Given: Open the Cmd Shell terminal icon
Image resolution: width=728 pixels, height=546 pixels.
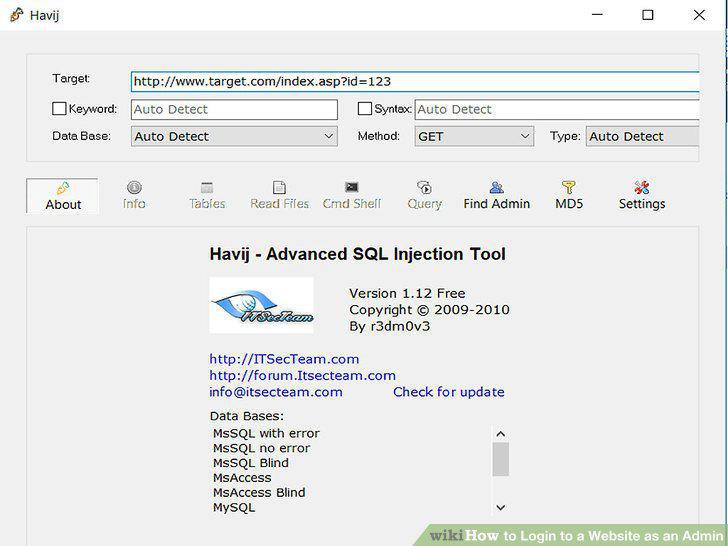Looking at the screenshot, I should pyautogui.click(x=351, y=187).
